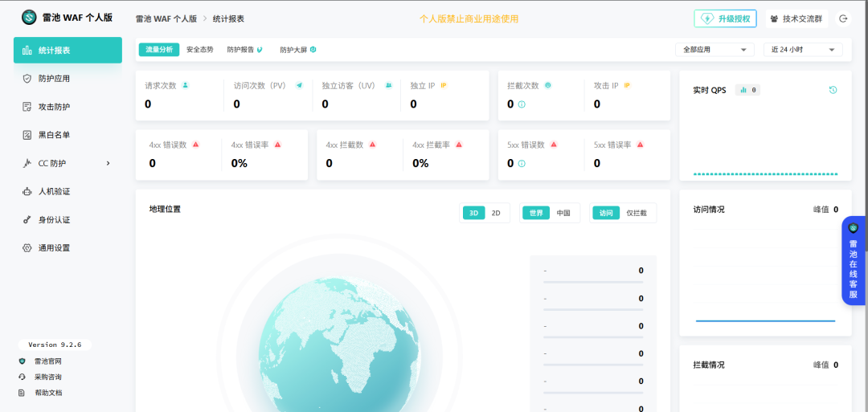The image size is (868, 412).
Task: Click the user icon beside 请求次数
Action: click(x=186, y=85)
